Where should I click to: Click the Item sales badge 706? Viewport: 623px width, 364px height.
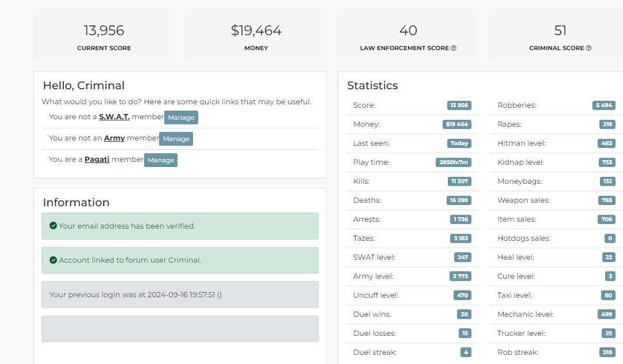607,219
